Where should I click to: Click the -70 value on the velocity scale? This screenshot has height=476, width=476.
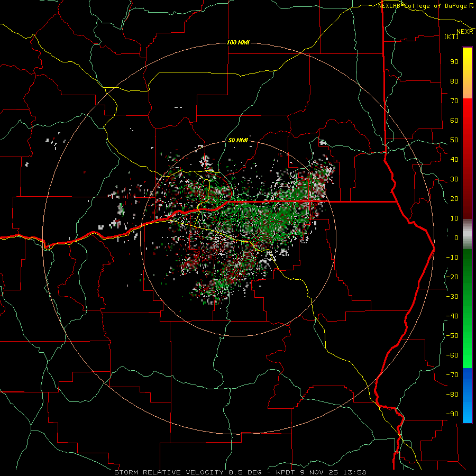click(452, 375)
